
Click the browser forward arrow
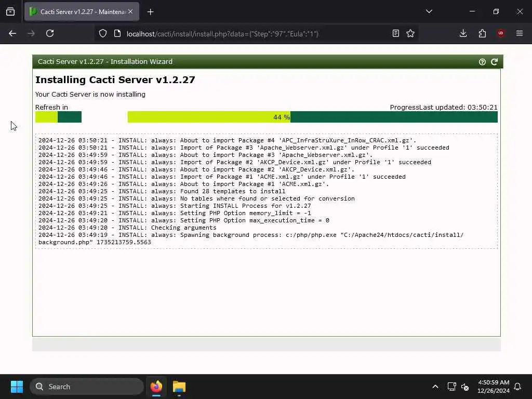coord(31,33)
